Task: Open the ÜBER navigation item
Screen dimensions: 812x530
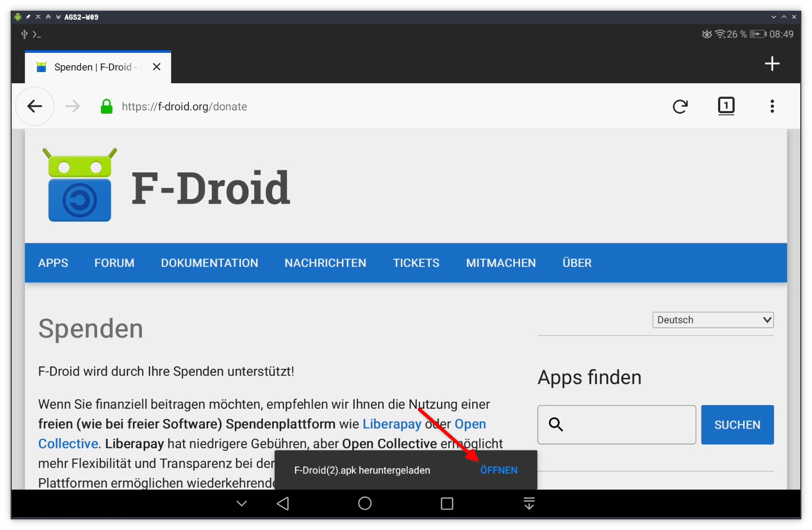Action: pos(577,263)
